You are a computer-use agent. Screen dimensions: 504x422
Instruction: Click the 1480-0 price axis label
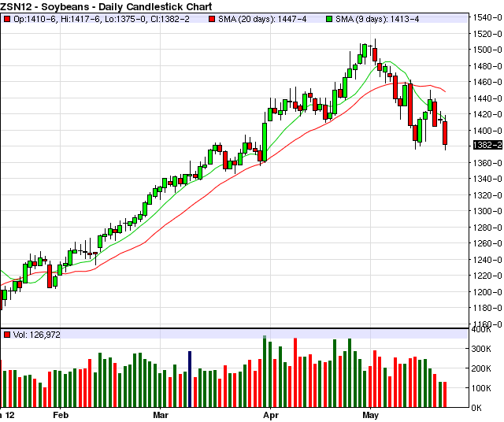[x=487, y=66]
